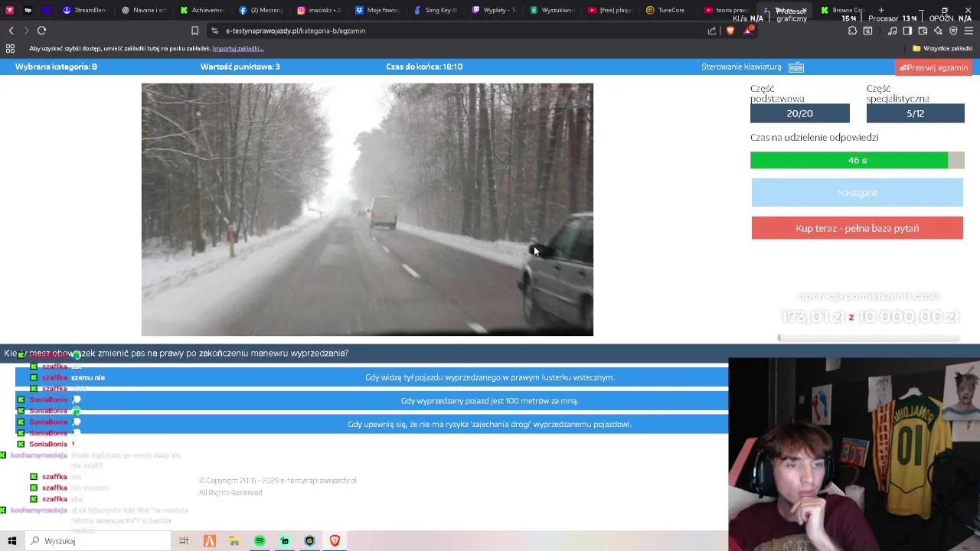The image size is (980, 551).
Task: Open the share icon in the address bar
Action: click(x=712, y=31)
